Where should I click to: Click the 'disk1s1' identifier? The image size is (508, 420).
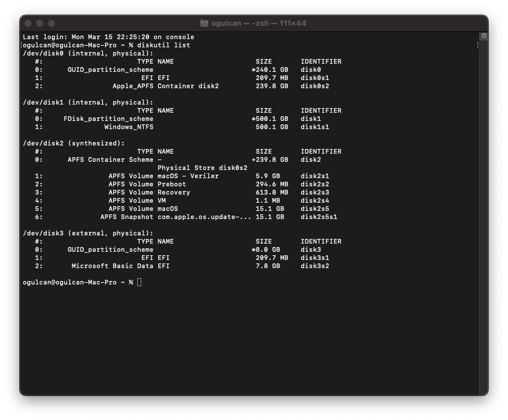click(x=315, y=127)
